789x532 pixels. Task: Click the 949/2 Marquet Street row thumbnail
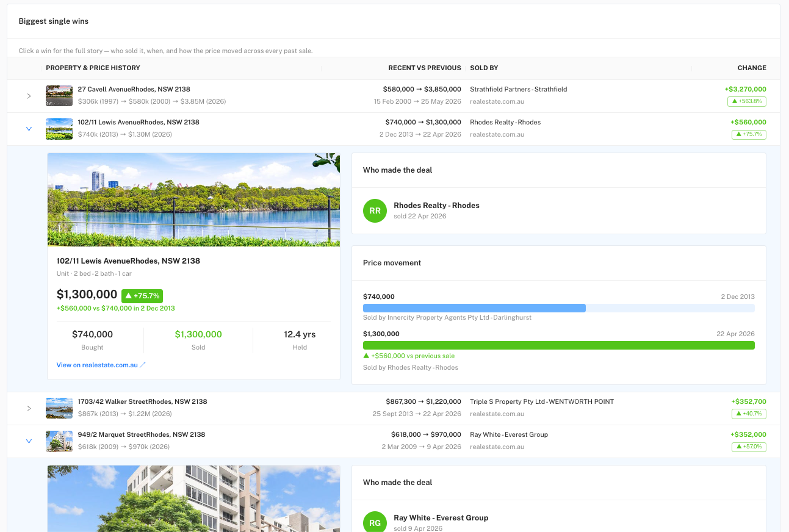[59, 441]
